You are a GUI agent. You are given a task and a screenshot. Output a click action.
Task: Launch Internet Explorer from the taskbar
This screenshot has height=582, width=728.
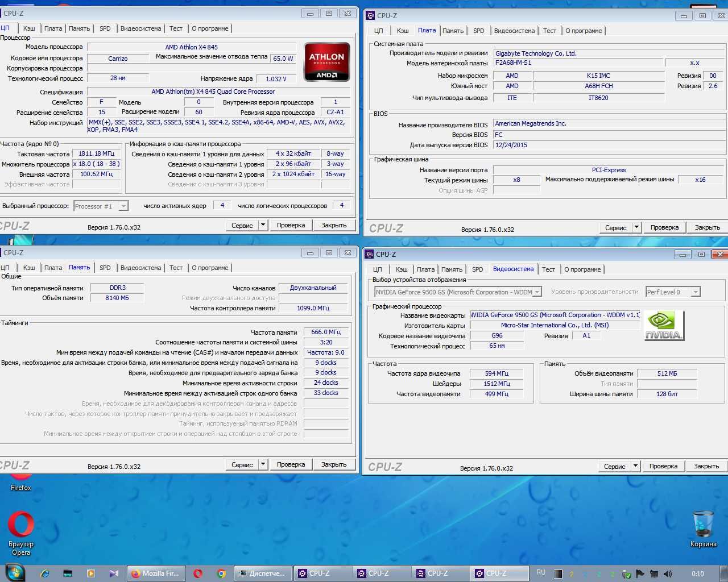coord(45,573)
